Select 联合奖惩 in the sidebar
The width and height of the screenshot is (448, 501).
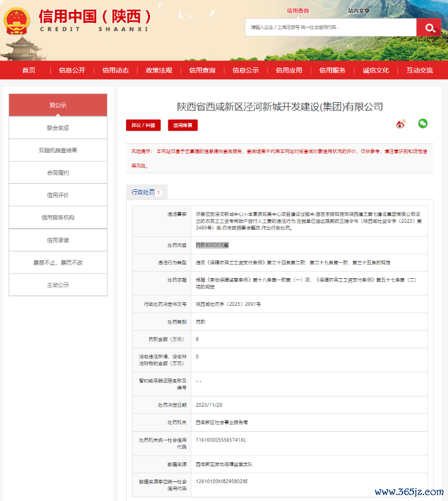(58, 128)
